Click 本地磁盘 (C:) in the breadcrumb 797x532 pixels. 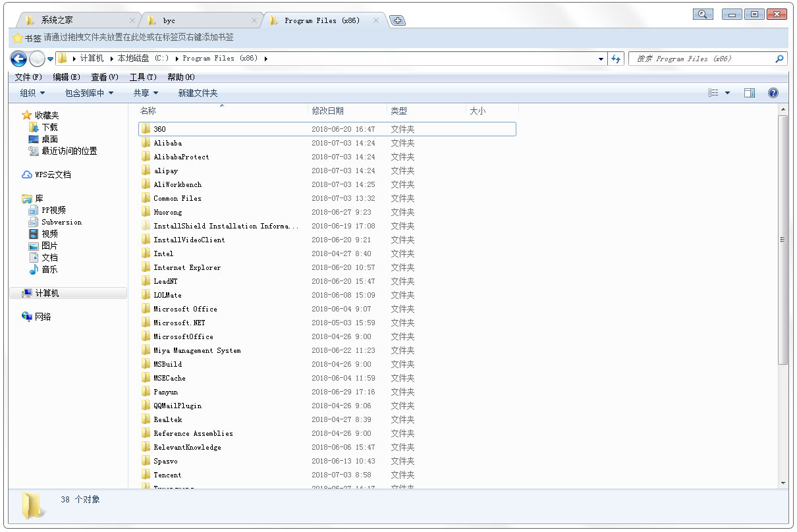(143, 59)
